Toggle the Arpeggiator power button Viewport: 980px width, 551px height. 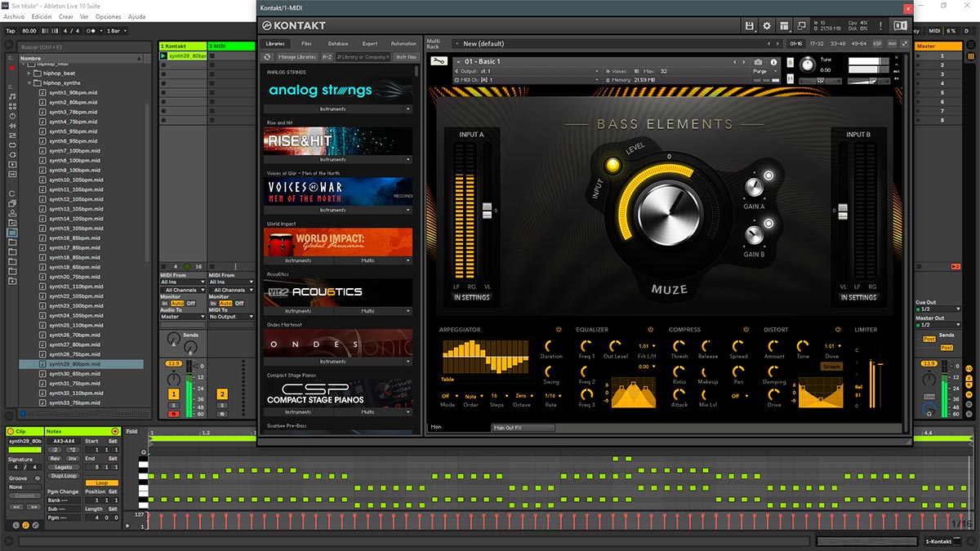pyautogui.click(x=559, y=330)
